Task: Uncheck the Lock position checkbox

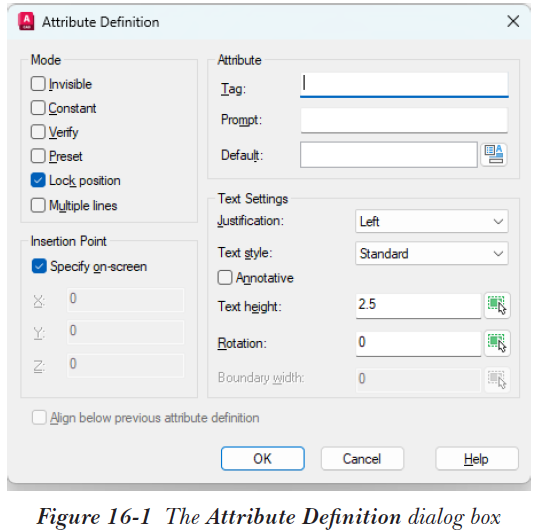Action: [x=38, y=180]
